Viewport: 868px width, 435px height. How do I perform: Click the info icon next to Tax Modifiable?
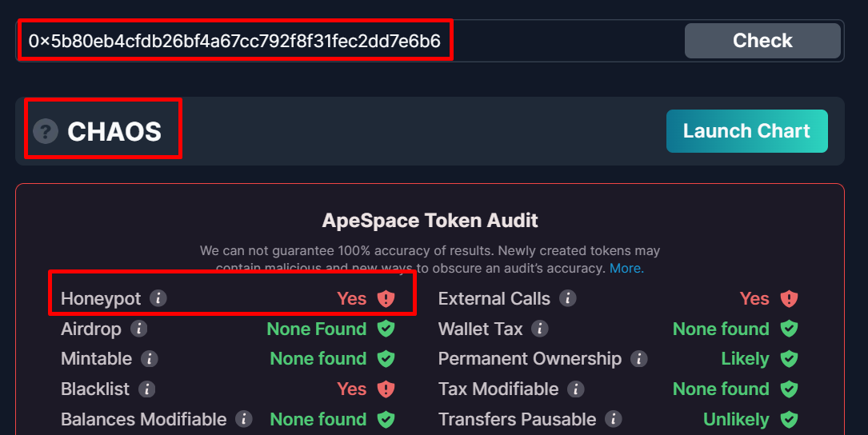(x=576, y=389)
